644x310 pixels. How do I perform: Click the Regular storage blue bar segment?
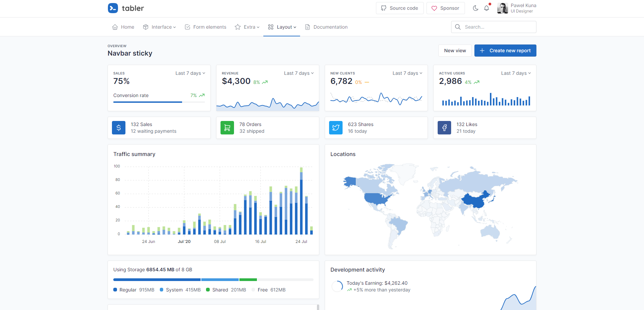coord(157,280)
